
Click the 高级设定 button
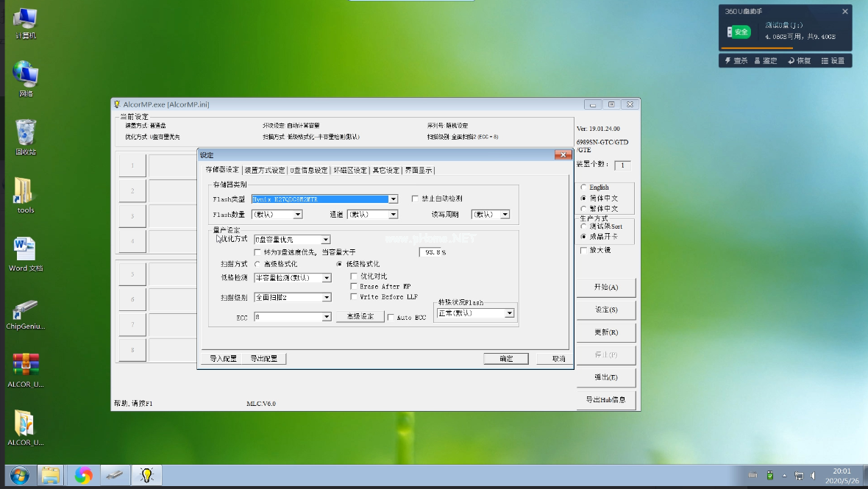pyautogui.click(x=360, y=317)
